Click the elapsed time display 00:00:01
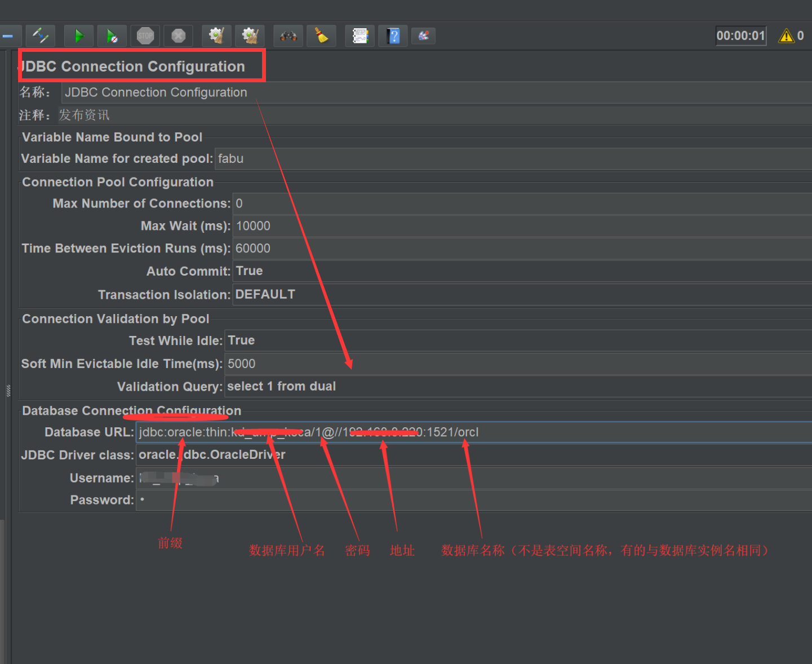The height and width of the screenshot is (664, 812). coord(740,36)
